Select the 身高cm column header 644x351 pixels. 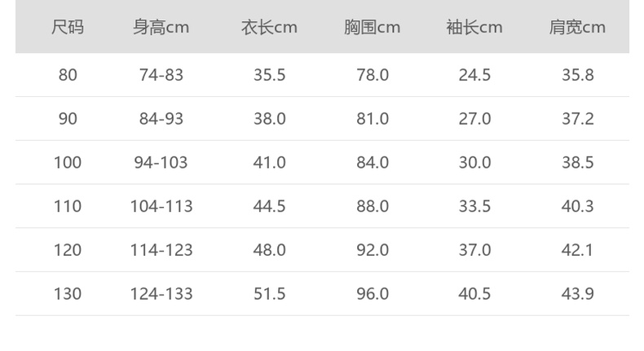pos(161,28)
